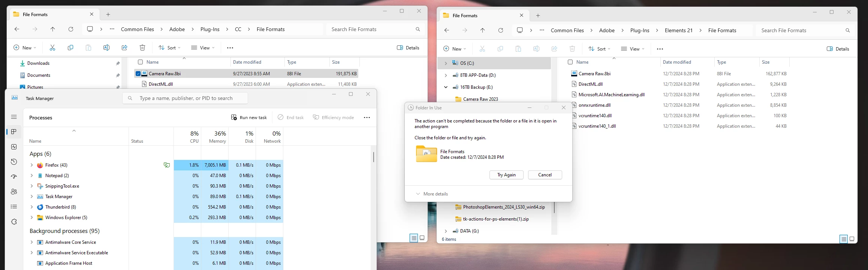Go up one folder in right Explorer
The image size is (868, 270).
483,30
